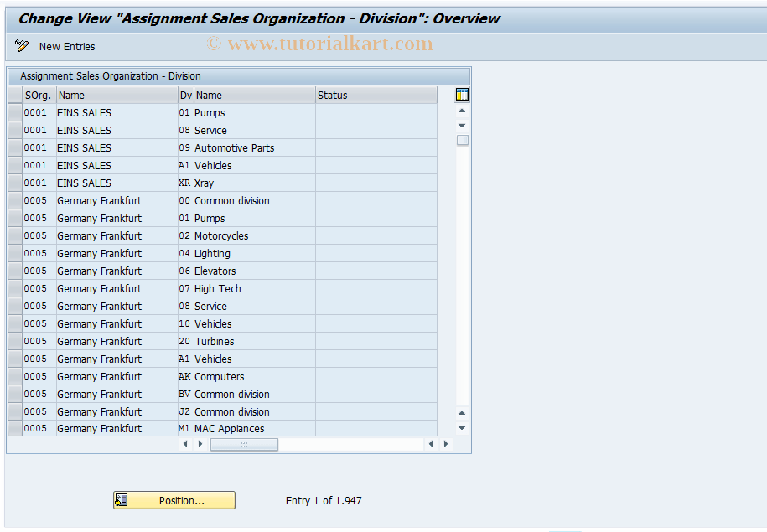Click the Entry 1 of 1.947 status text
The width and height of the screenshot is (767, 532).
pos(323,500)
